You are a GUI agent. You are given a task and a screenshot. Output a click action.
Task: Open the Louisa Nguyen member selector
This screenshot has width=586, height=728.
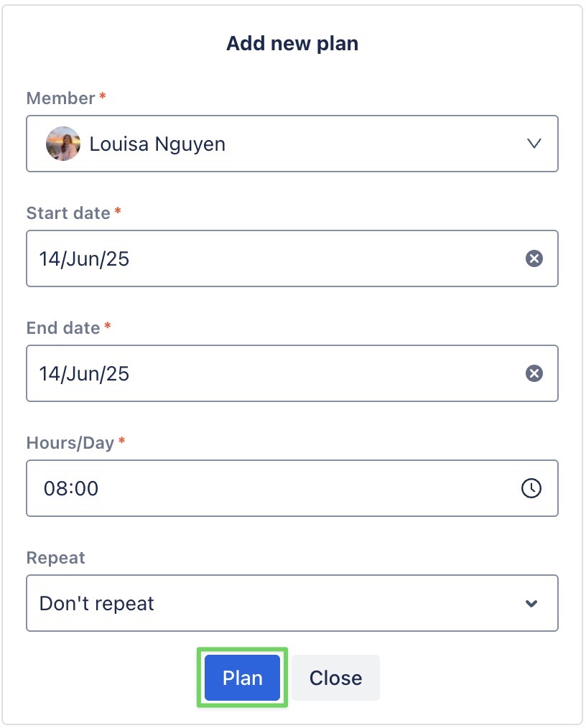[292, 144]
